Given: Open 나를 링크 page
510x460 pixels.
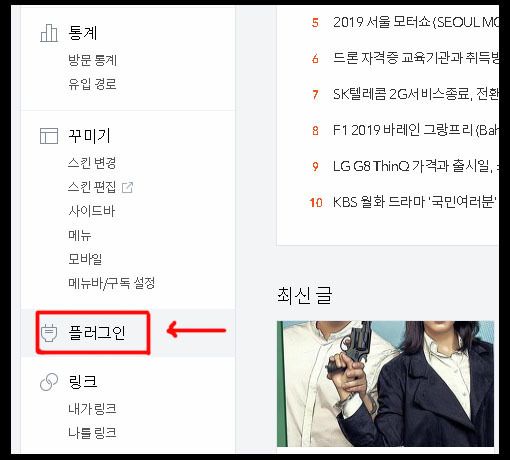Looking at the screenshot, I should (x=92, y=433).
